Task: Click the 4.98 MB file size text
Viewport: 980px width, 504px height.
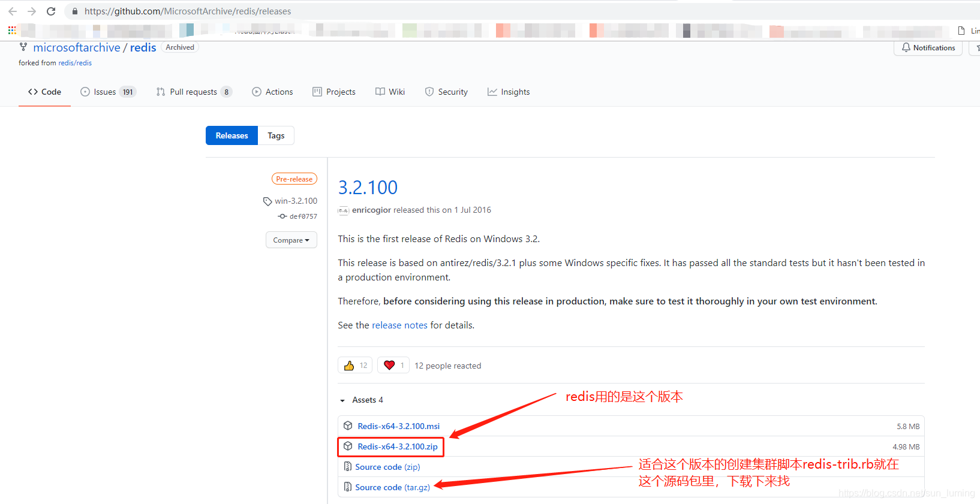Action: [x=906, y=446]
